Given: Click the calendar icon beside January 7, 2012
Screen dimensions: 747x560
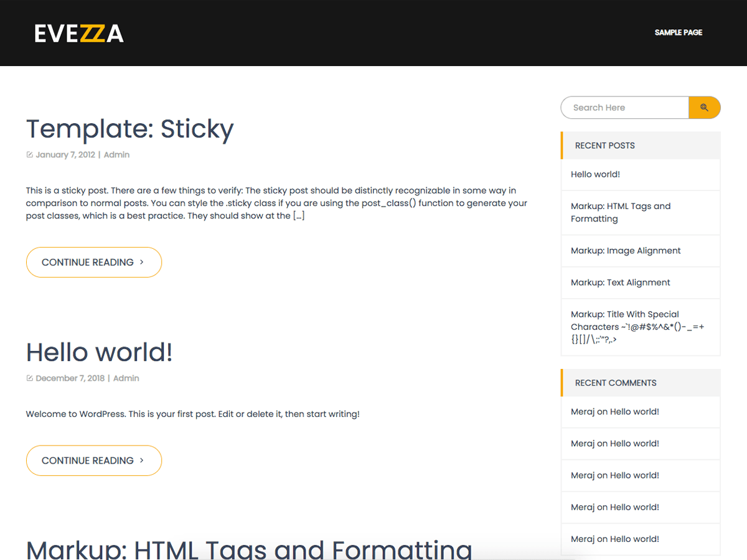Looking at the screenshot, I should (x=29, y=154).
